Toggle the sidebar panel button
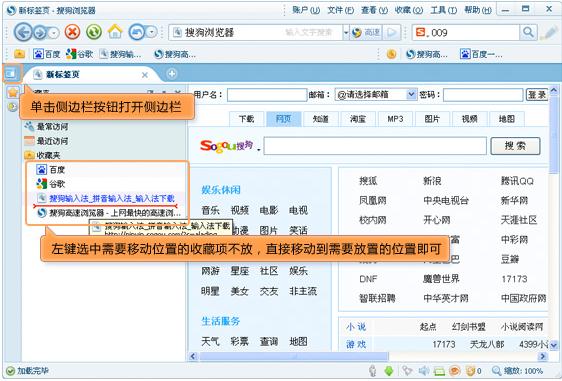The height and width of the screenshot is (381, 562). pyautogui.click(x=11, y=73)
